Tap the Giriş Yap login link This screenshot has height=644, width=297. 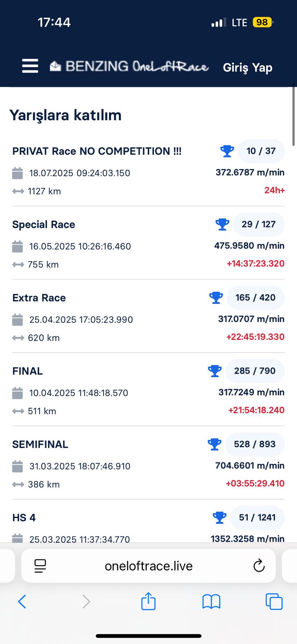tap(248, 68)
